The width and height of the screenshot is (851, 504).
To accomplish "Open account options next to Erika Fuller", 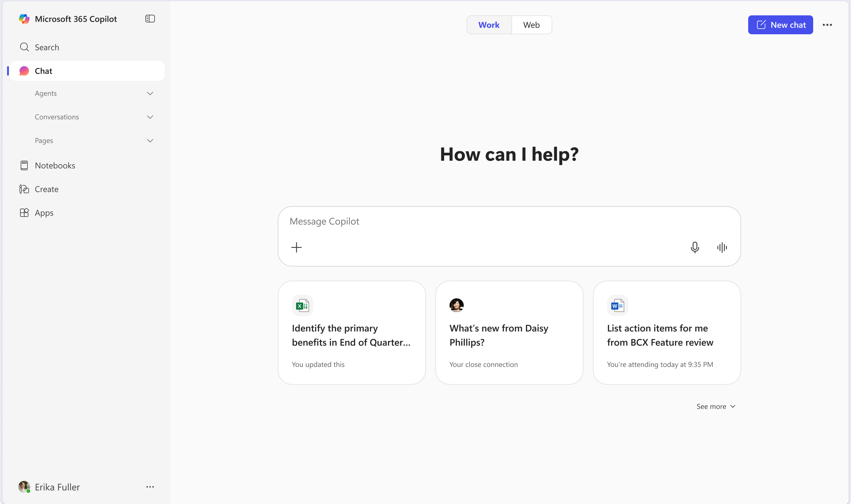I will pos(150,487).
